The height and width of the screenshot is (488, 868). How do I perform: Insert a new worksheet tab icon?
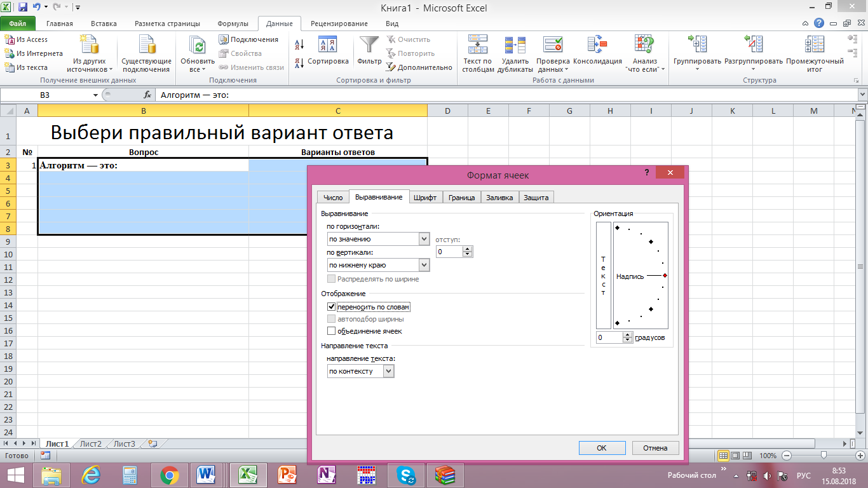coord(152,444)
